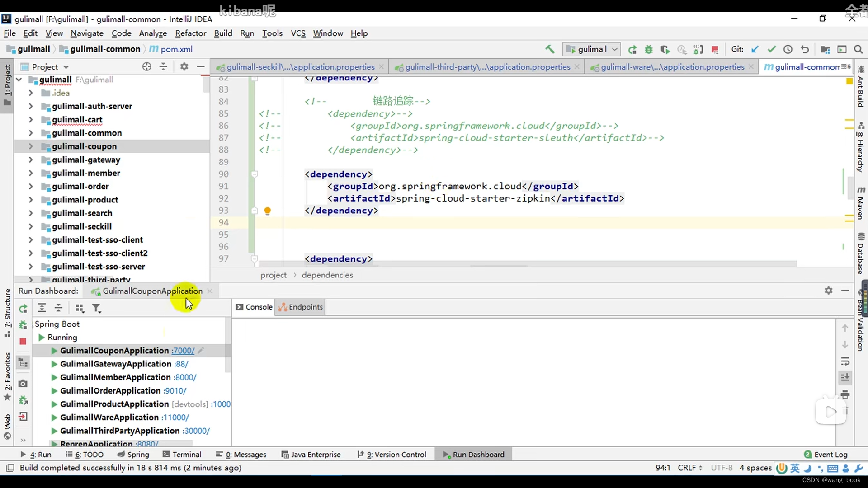Expand the gulimall-order folder
This screenshot has width=868, height=488.
click(30, 187)
